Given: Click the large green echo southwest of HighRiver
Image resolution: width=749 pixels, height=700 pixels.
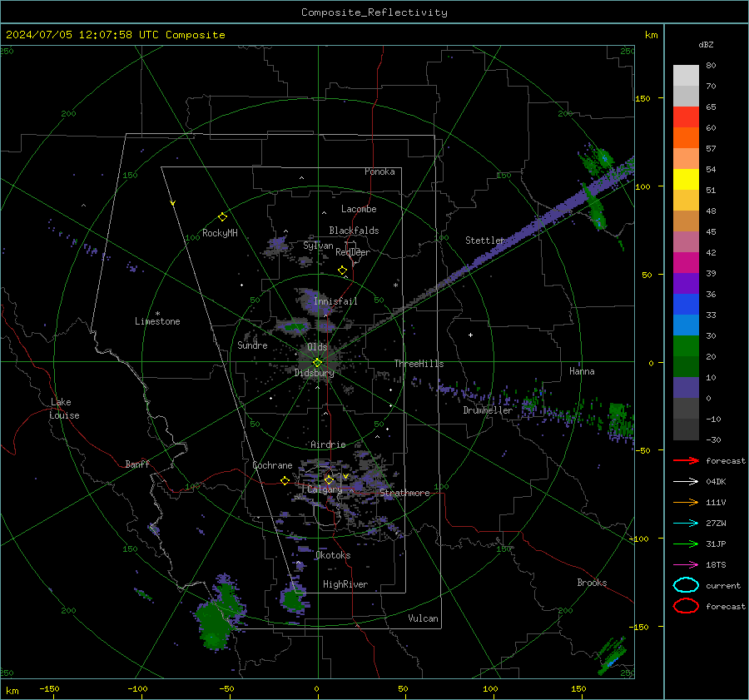Looking at the screenshot, I should (217, 614).
